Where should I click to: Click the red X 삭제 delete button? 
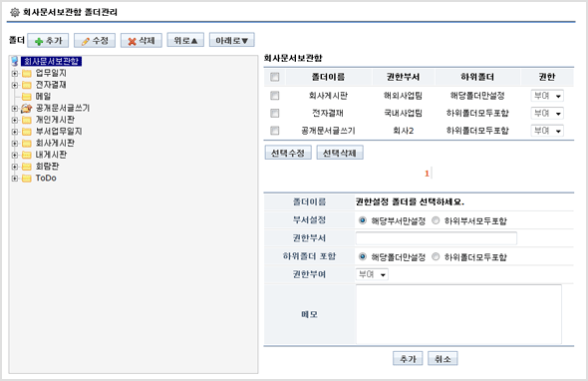coord(141,41)
